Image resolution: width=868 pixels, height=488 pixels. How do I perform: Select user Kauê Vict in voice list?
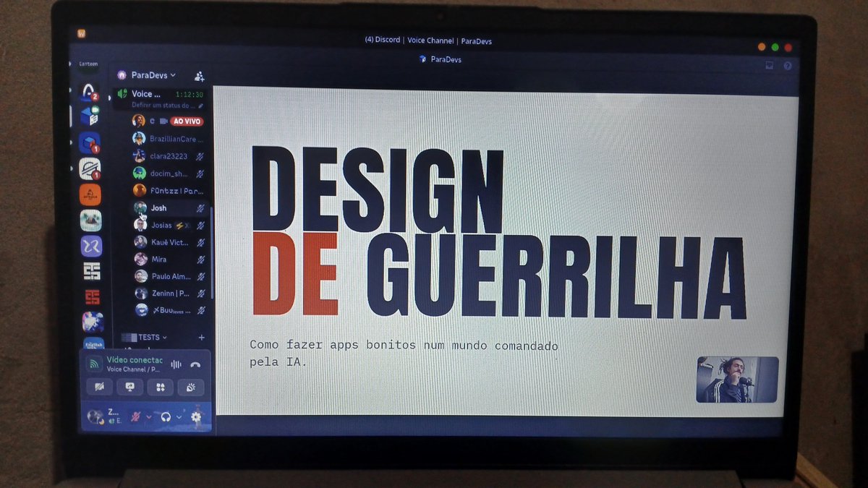(171, 242)
